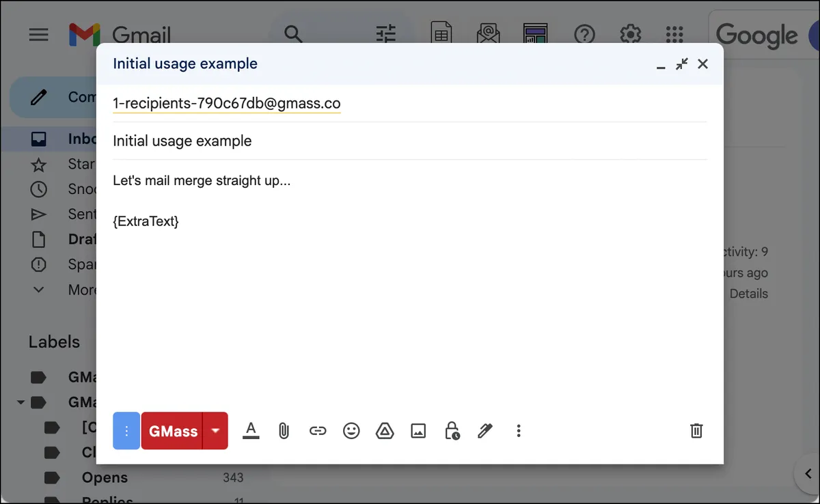The height and width of the screenshot is (504, 820).
Task: Open the GMass dashboard reports icon
Action: point(535,34)
